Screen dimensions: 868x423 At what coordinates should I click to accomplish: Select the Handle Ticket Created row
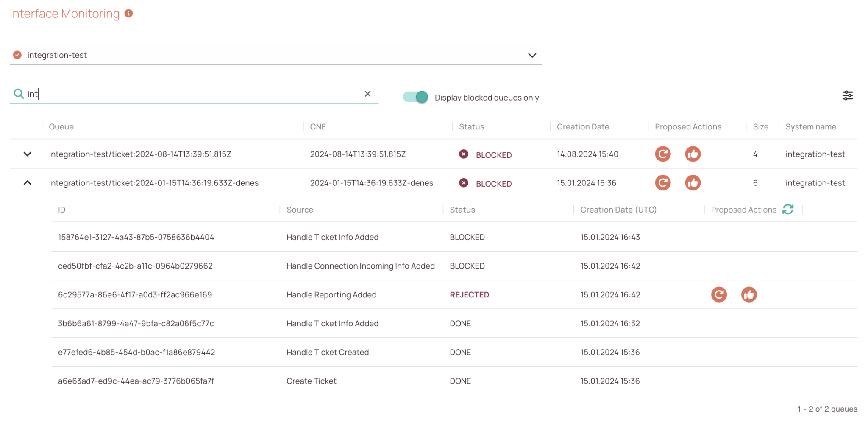[328, 352]
